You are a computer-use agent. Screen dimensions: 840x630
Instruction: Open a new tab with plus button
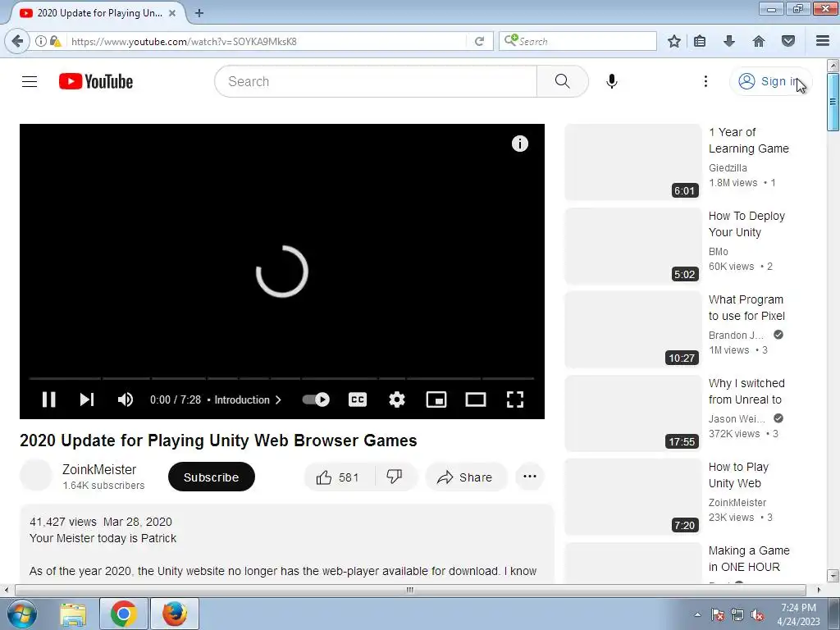[199, 13]
